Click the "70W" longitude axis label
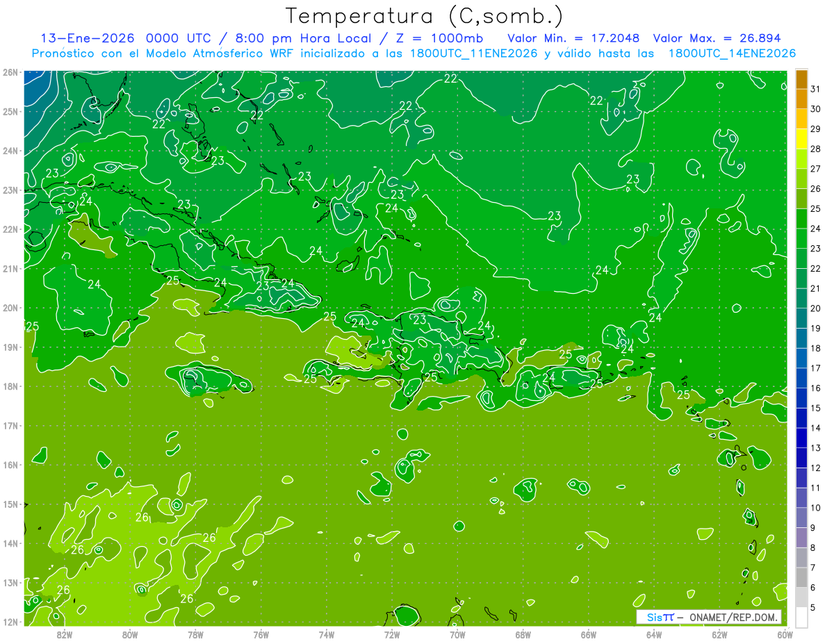The image size is (834, 644). (x=457, y=634)
